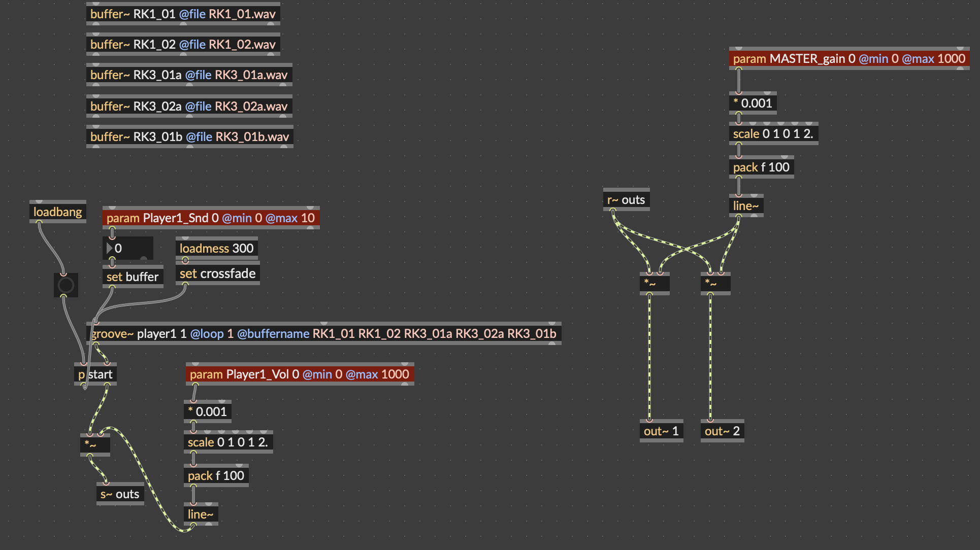The width and height of the screenshot is (980, 550).
Task: Select the p start subpatcher object
Action: pos(95,374)
